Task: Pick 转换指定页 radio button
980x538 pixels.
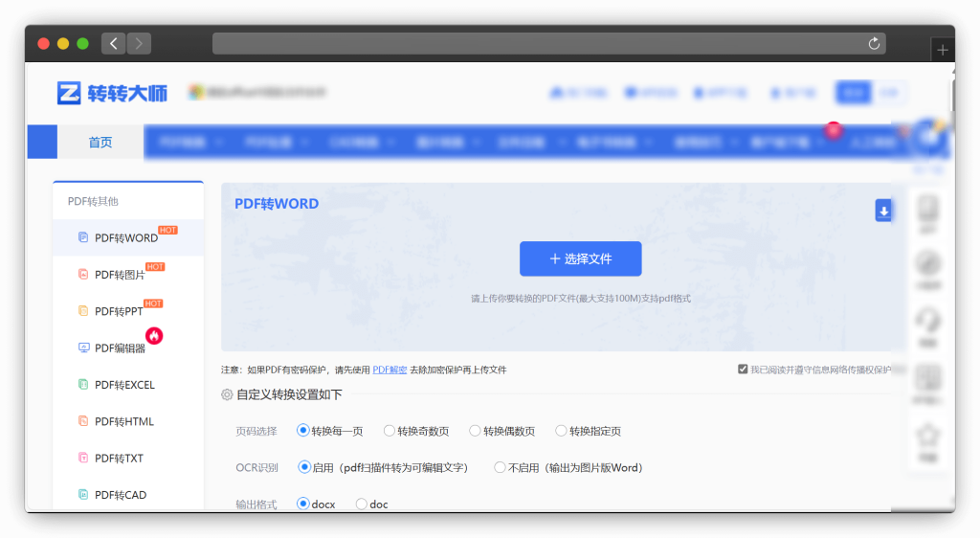Action: 561,431
